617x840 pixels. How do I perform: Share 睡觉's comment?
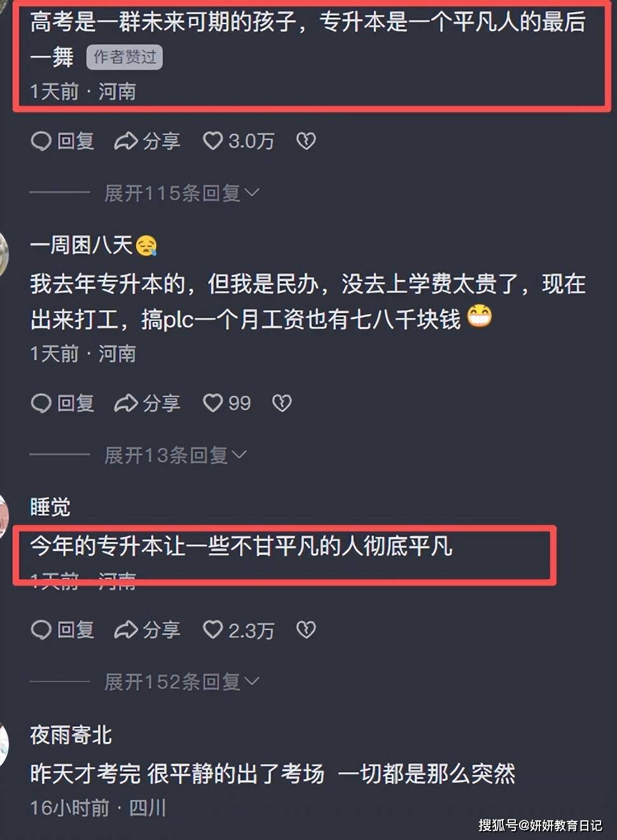pos(147,630)
